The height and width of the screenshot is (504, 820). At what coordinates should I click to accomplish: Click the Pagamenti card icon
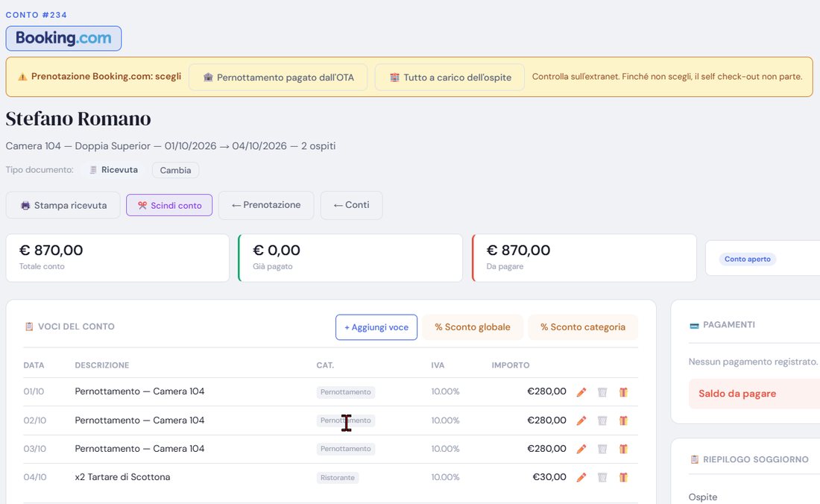[x=694, y=326]
